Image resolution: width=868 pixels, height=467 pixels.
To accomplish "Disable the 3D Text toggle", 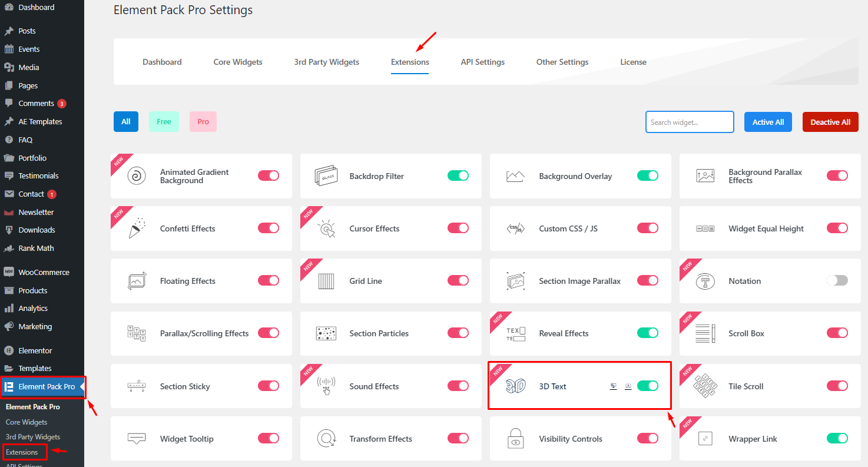I will [647, 386].
